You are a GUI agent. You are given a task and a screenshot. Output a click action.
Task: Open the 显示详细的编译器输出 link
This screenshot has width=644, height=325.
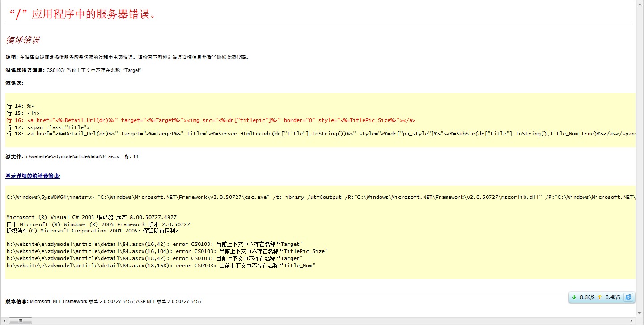[x=33, y=176]
